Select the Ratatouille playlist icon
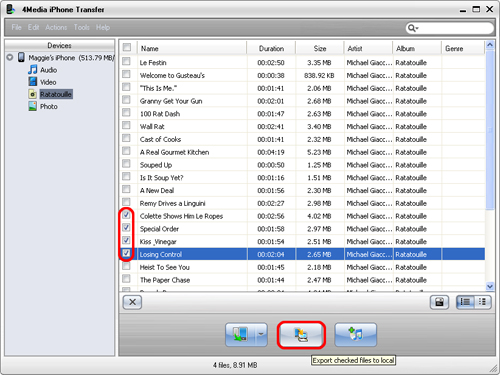Screen dimensions: 500x375 [33, 94]
